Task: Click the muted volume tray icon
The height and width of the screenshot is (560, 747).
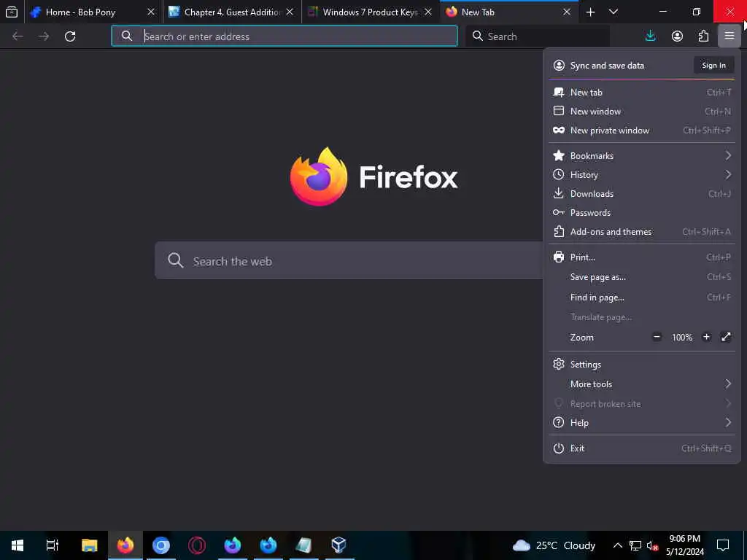Action: [653, 545]
